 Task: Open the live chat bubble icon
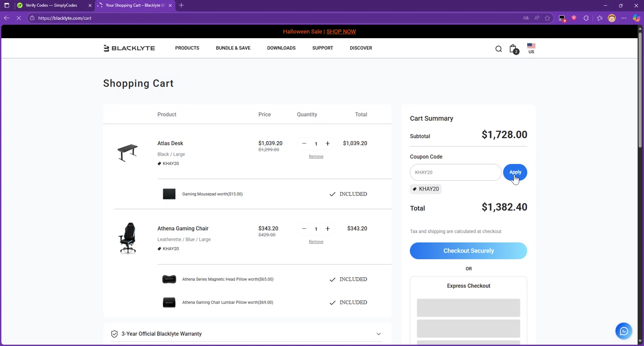(x=624, y=331)
